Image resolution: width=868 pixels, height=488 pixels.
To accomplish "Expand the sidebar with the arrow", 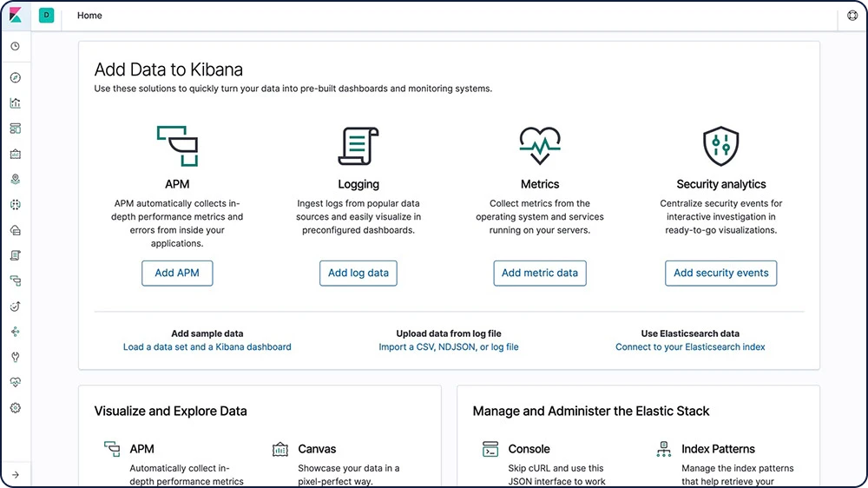I will (16, 475).
